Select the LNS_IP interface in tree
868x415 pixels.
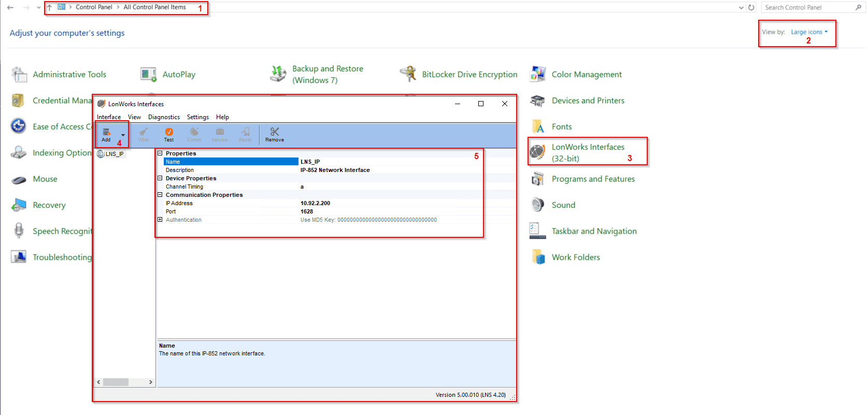(x=114, y=154)
